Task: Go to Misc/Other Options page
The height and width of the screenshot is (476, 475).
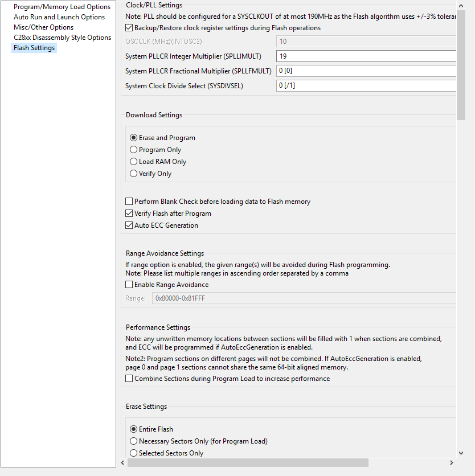Action: [43, 27]
